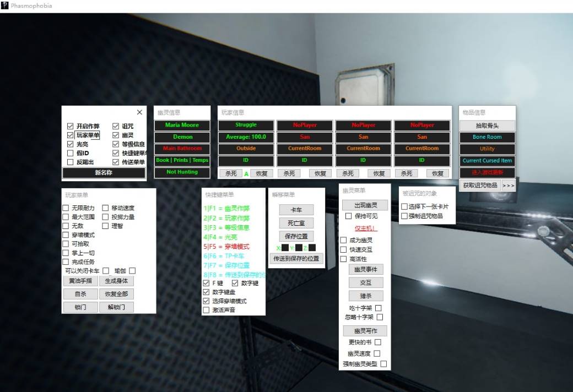Open the red 进入游戏刷新 link
The width and height of the screenshot is (573, 392).
pyautogui.click(x=486, y=172)
